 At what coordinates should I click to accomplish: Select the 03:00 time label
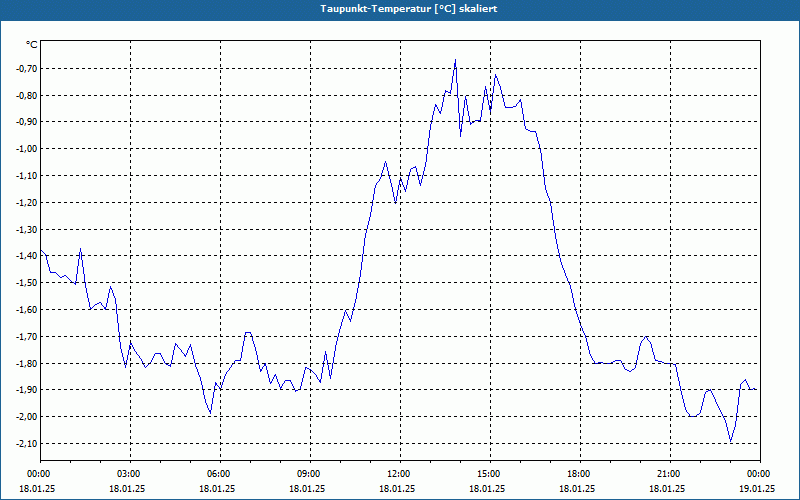130,474
